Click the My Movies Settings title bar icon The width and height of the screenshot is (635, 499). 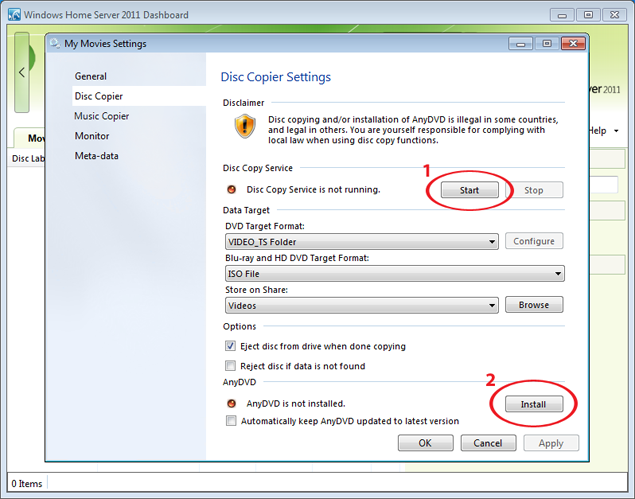tap(54, 44)
